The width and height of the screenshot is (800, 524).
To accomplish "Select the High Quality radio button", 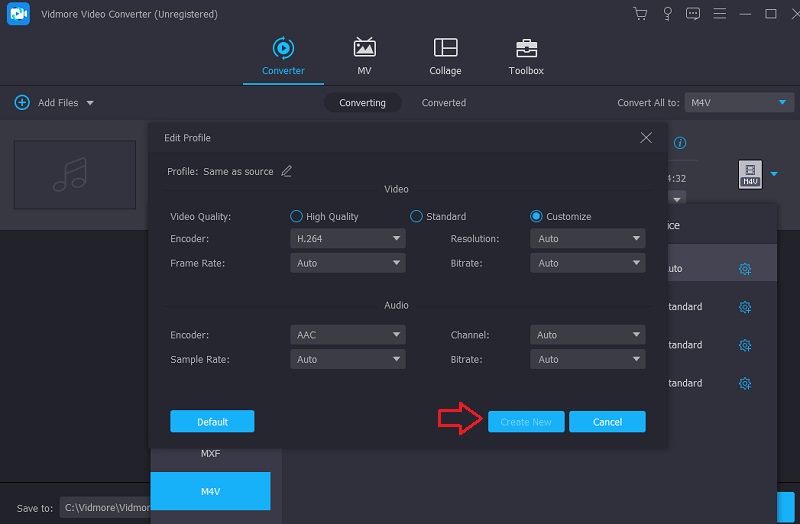I will (296, 216).
